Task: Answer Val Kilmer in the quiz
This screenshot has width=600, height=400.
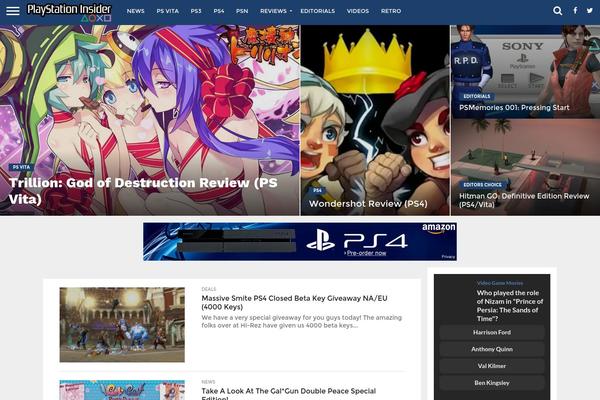Action: [x=492, y=366]
